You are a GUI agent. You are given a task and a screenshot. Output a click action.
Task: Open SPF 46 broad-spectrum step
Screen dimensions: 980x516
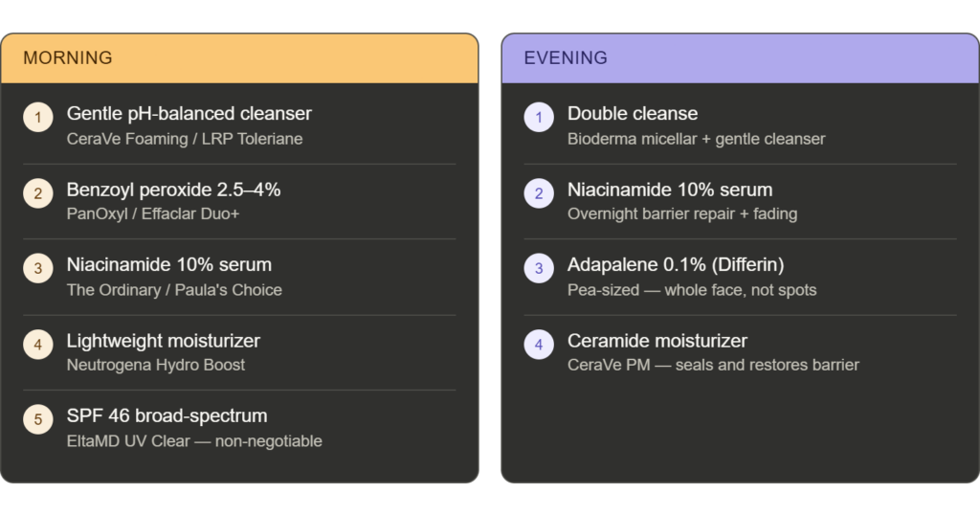(167, 416)
